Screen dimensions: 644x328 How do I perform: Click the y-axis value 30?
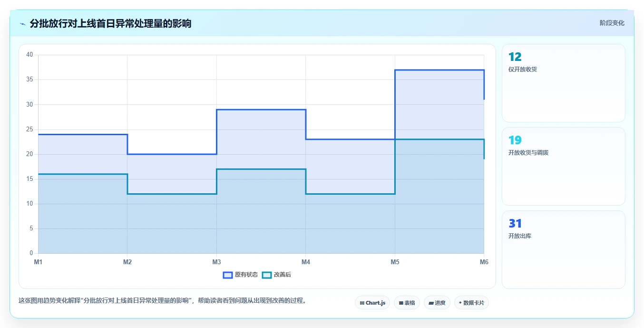[29, 104]
